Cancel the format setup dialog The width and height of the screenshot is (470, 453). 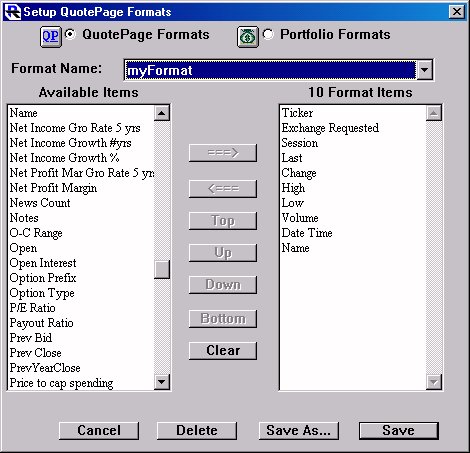(99, 431)
